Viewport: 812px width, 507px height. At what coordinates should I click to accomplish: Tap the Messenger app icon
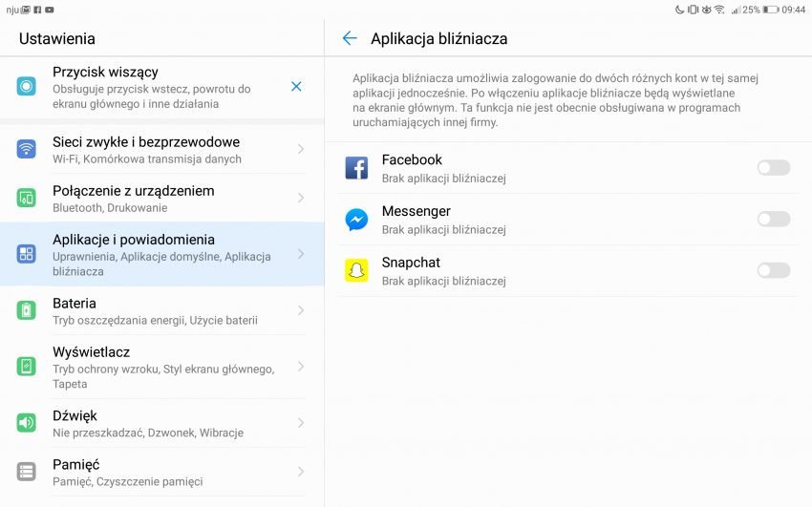tap(356, 220)
